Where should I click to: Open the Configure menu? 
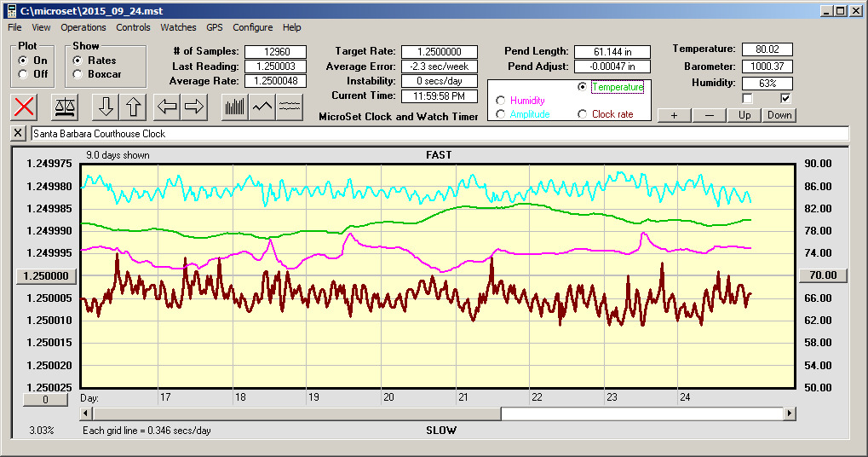point(253,27)
